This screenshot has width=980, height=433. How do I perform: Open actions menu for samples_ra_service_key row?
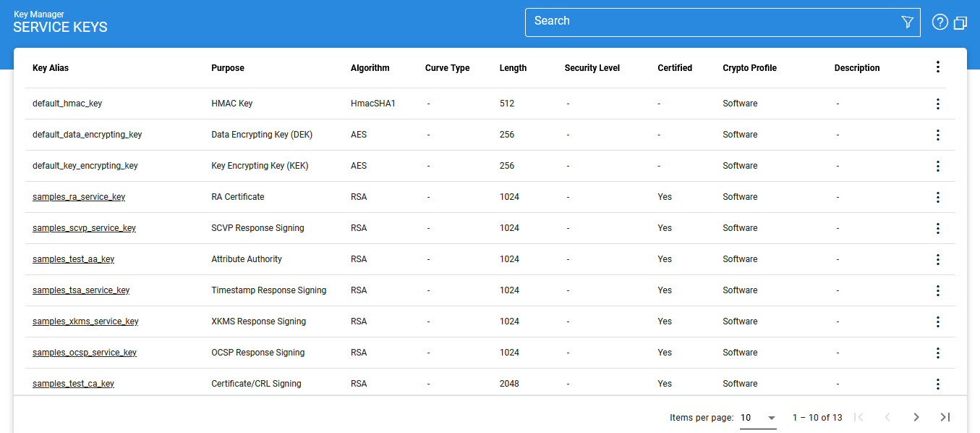(x=937, y=197)
